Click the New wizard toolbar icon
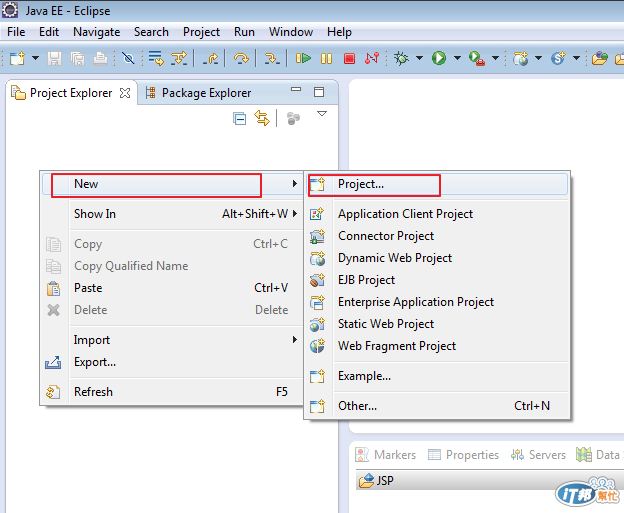This screenshot has height=513, width=624. [17, 59]
